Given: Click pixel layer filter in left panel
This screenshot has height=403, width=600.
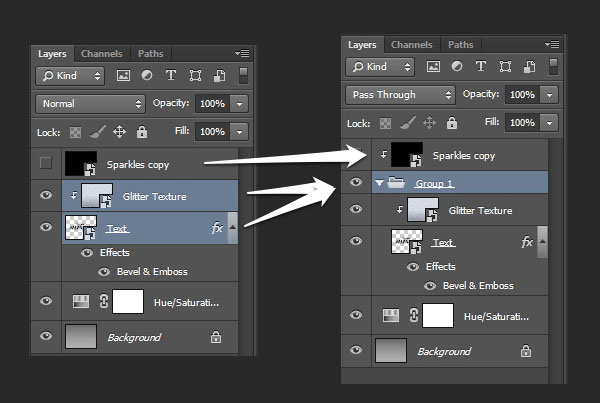Looking at the screenshot, I should click(123, 75).
